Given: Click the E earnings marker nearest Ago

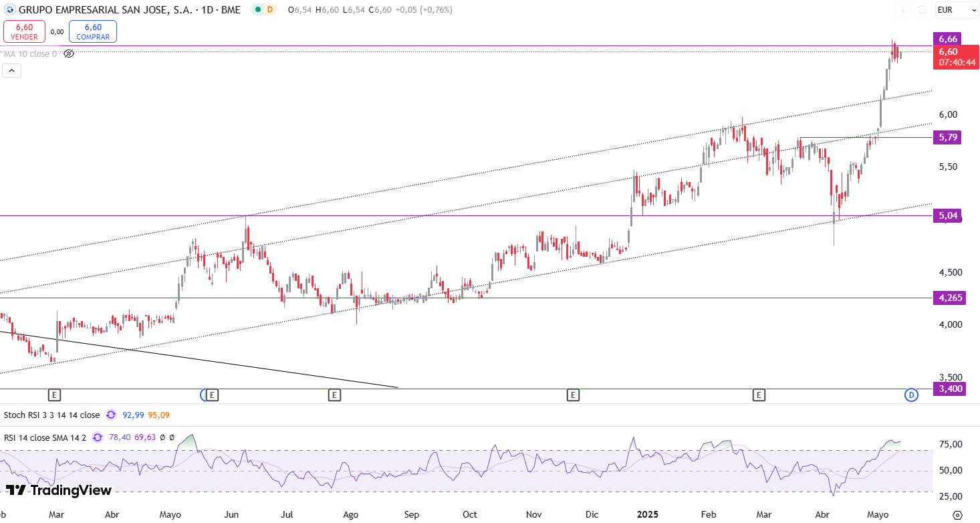Looking at the screenshot, I should coord(334,395).
